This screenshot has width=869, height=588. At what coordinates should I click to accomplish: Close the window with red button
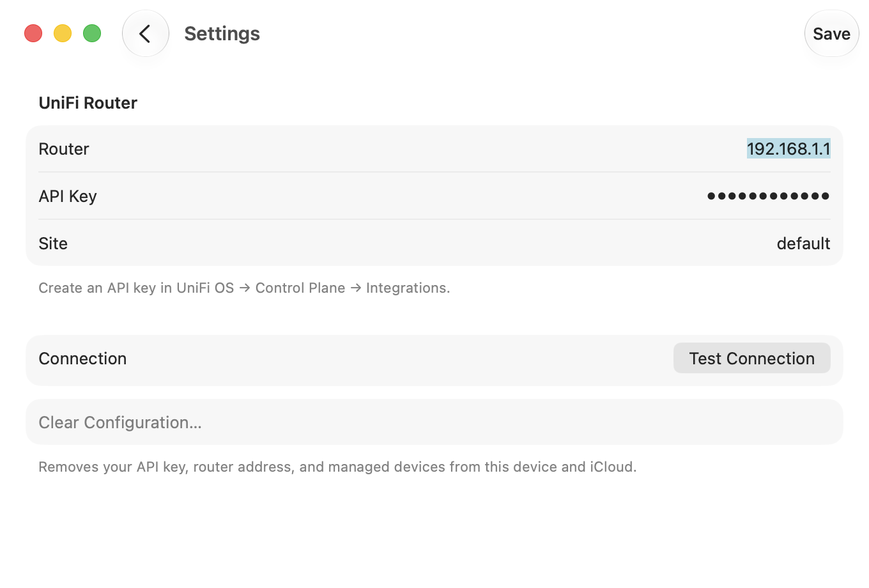[33, 33]
